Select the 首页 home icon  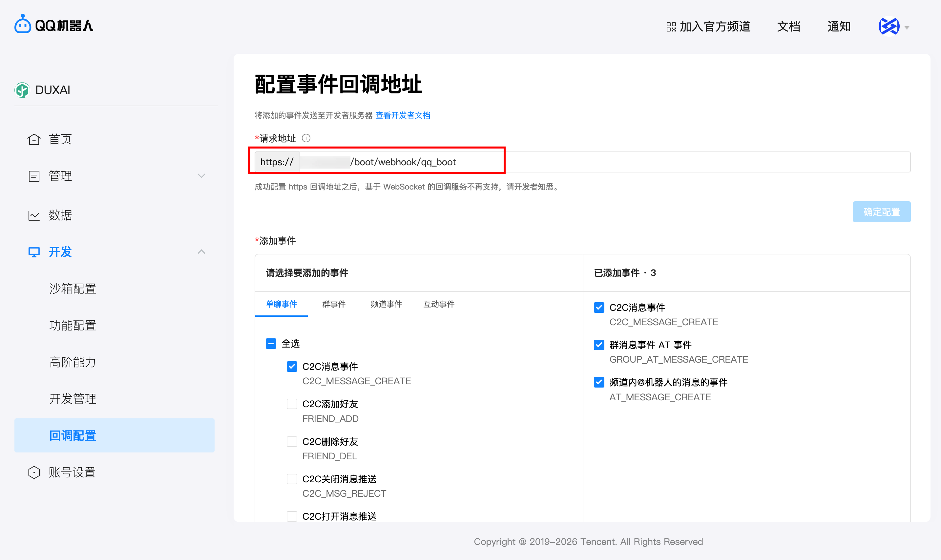34,139
